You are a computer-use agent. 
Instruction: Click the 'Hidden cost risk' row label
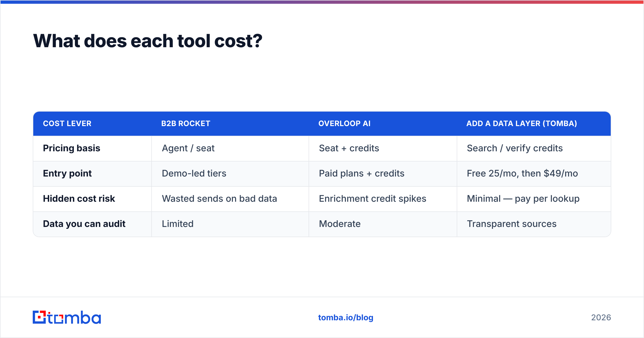coord(79,199)
